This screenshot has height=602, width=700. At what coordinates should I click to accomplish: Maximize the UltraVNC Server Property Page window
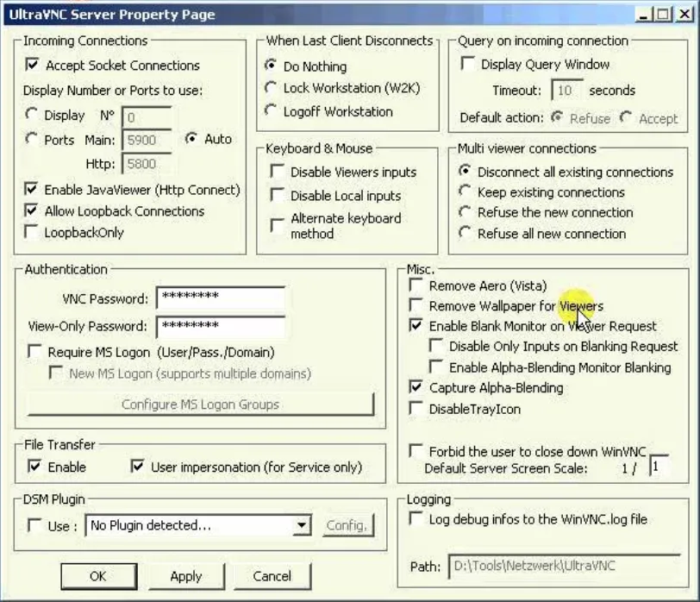(x=664, y=16)
